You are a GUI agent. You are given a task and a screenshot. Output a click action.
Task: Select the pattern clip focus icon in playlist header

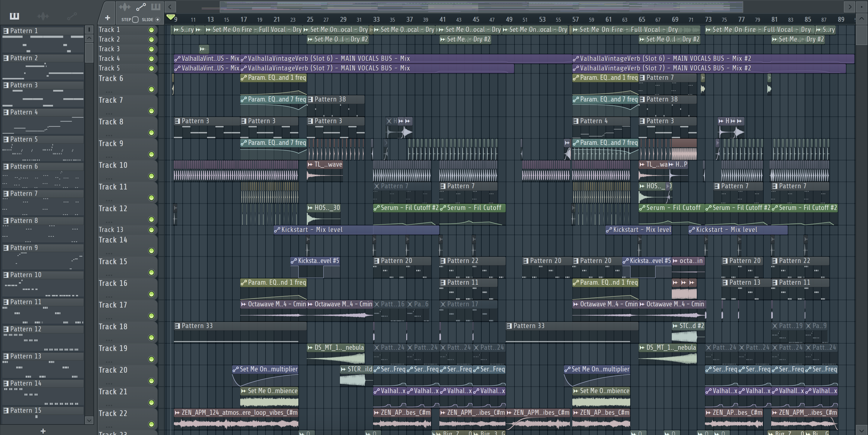(155, 7)
